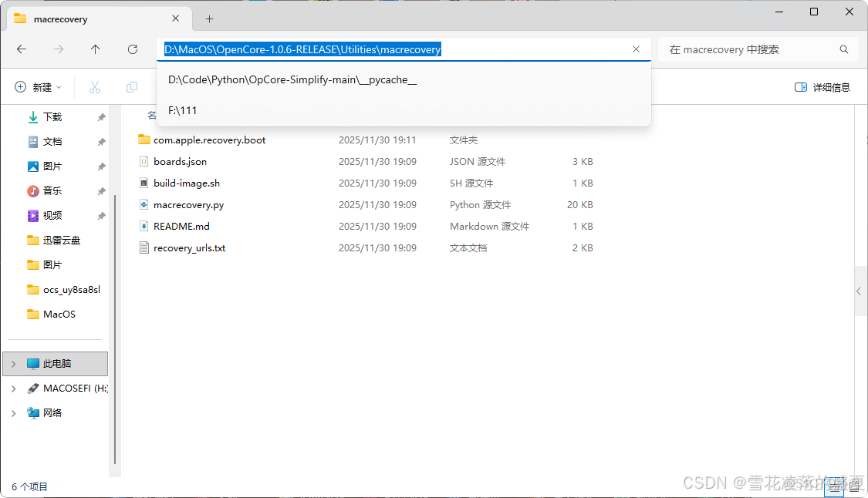Click the boards.json file icon
Screen dimensions: 868x498
144,162
